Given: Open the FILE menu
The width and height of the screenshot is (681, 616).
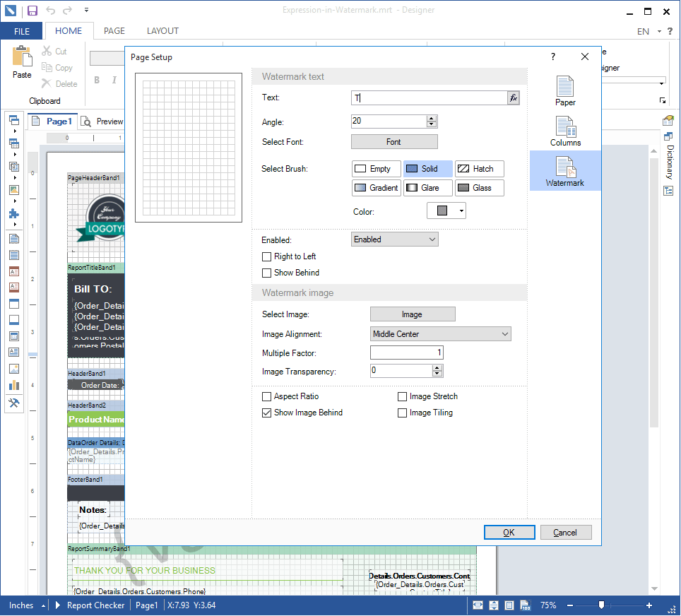Looking at the screenshot, I should click(22, 31).
